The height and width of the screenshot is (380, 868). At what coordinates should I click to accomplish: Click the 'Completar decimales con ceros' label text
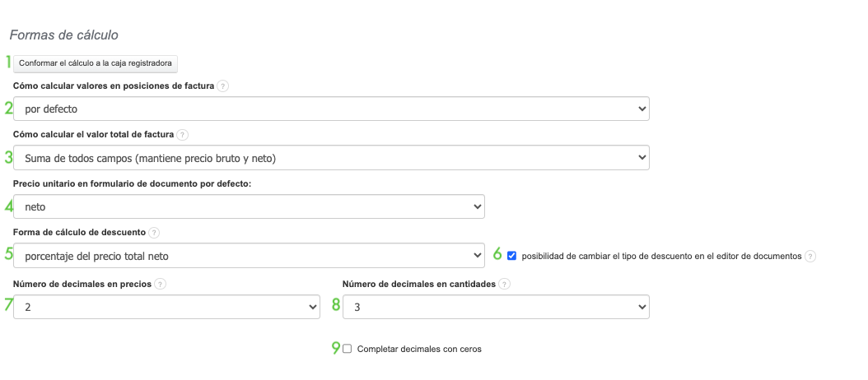[419, 349]
